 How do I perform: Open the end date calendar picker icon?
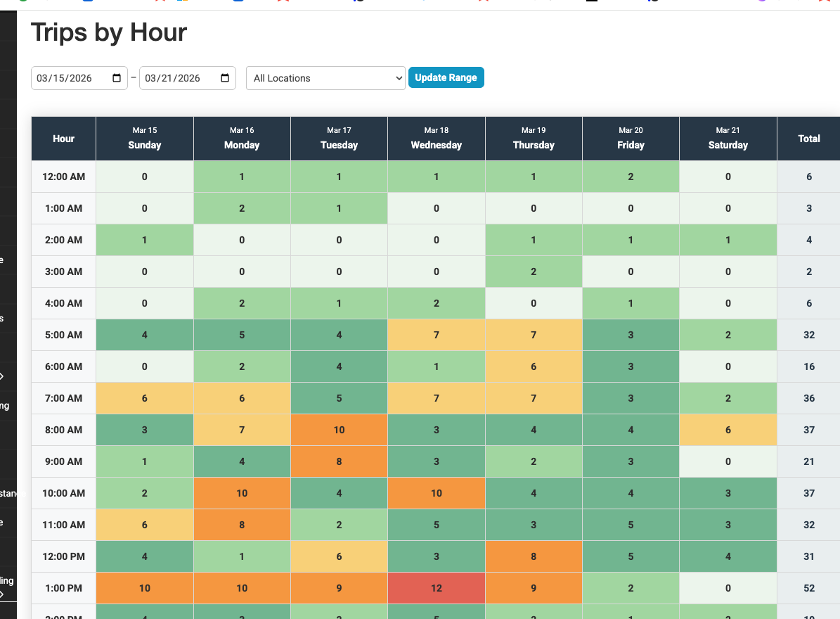tap(225, 78)
